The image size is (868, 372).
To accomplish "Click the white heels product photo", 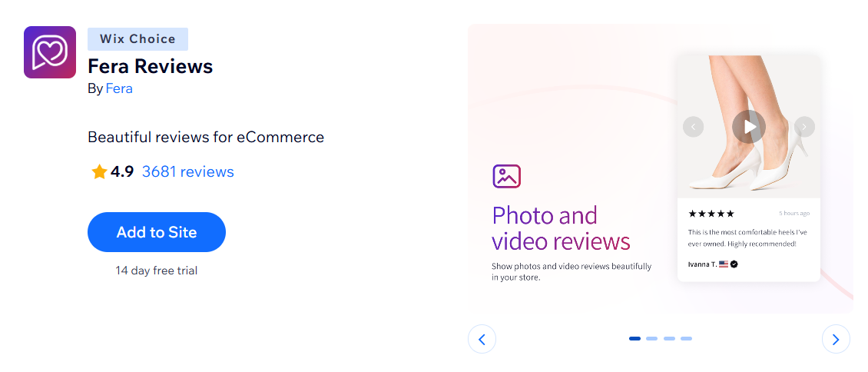I will [x=748, y=127].
